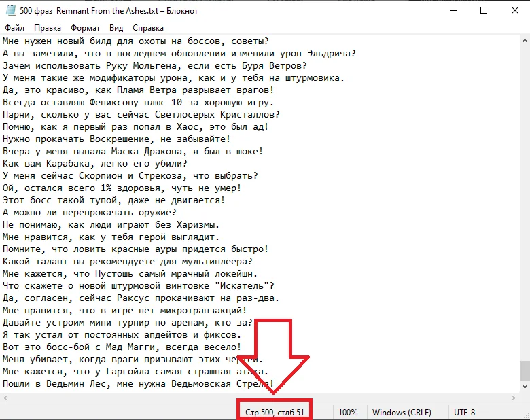Click line "Да, это красиво, как Пламя Ветра"

click(x=138, y=90)
